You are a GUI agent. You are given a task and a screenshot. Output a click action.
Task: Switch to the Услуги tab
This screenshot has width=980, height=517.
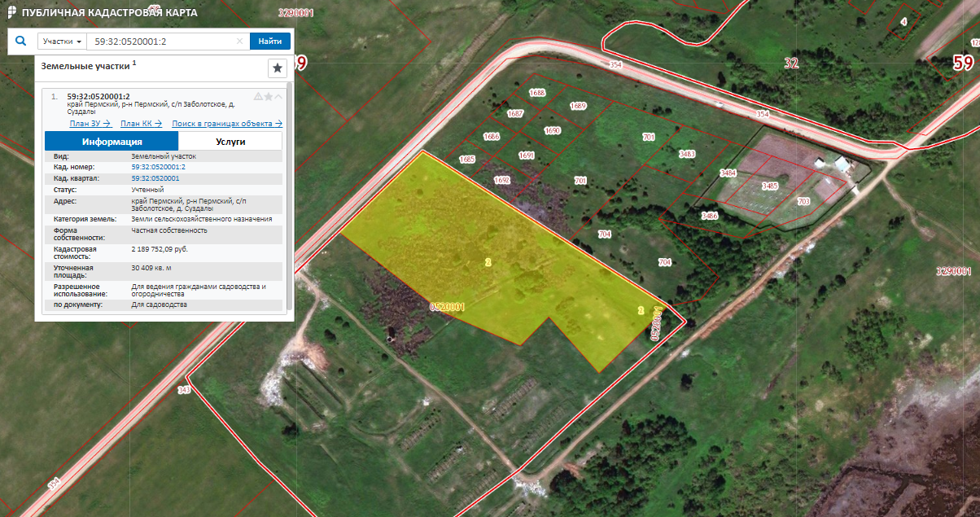click(230, 142)
